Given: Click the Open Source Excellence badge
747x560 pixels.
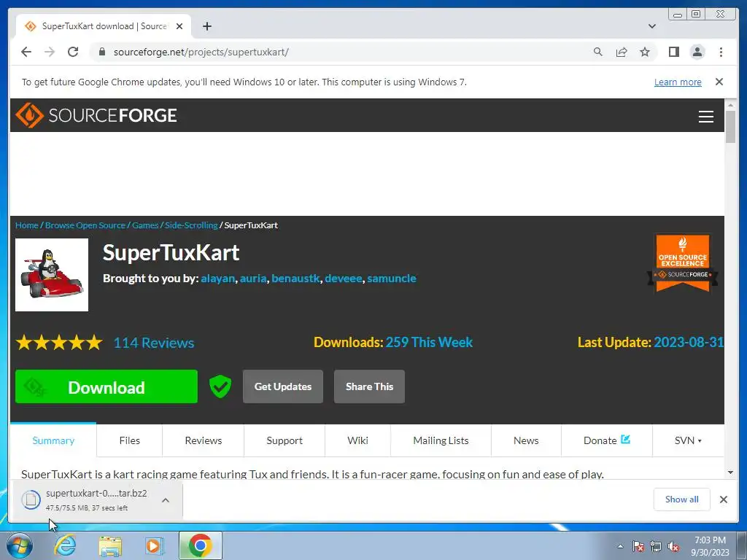Looking at the screenshot, I should [x=683, y=262].
